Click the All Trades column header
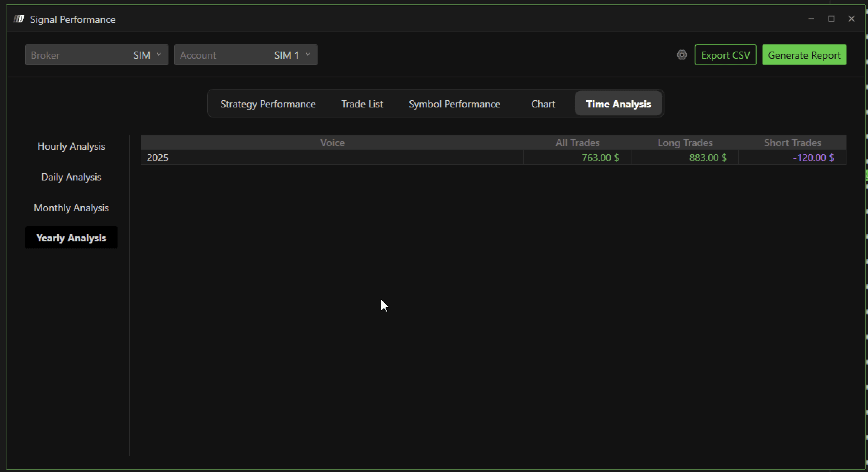 click(x=577, y=143)
